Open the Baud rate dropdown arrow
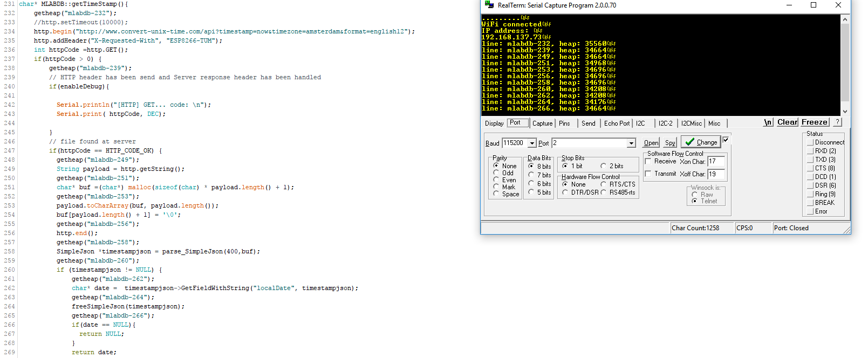Viewport: 868px width, 358px height. [x=532, y=143]
